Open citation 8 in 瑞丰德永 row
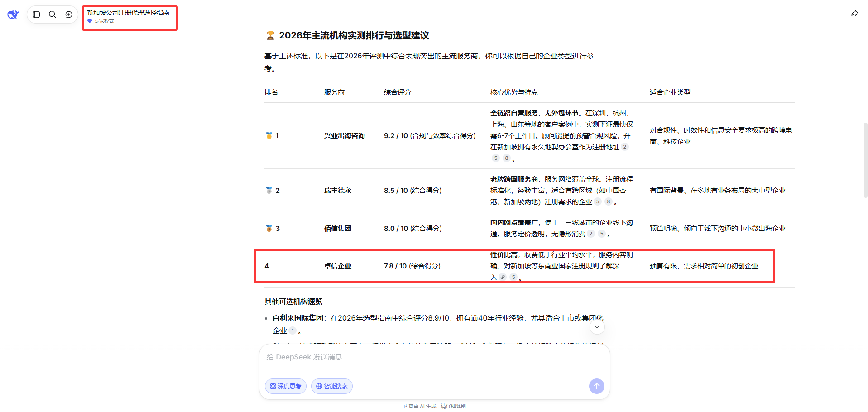 tap(609, 201)
